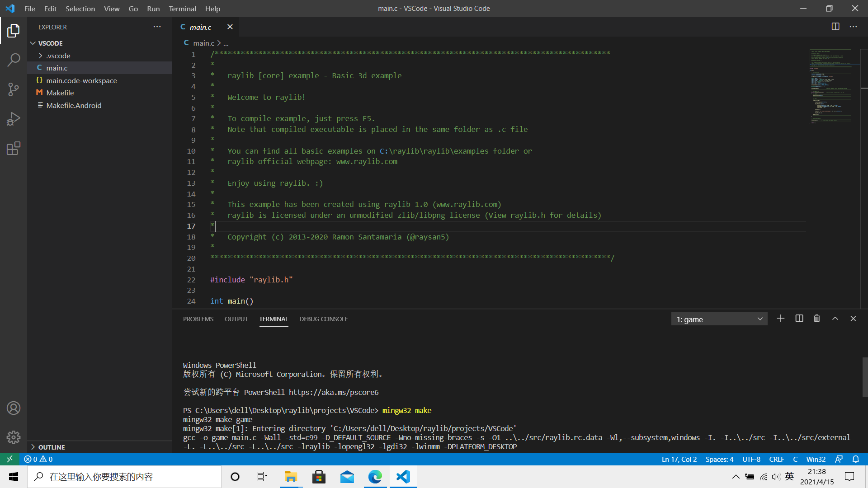Create a new terminal with plus icon

click(781, 319)
